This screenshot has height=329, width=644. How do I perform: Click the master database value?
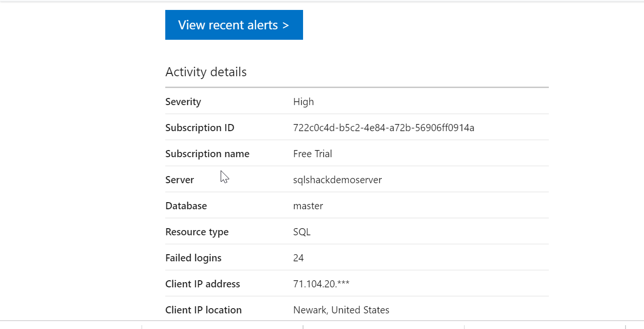click(x=308, y=206)
